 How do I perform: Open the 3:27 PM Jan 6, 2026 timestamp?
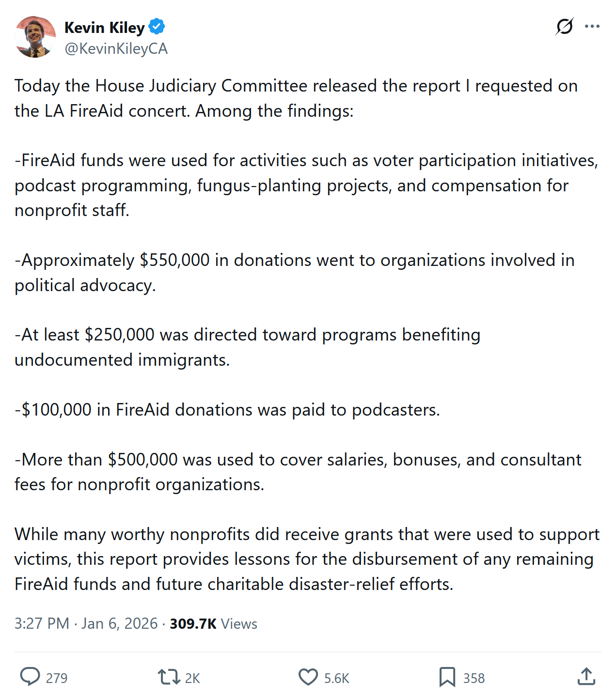(x=86, y=623)
